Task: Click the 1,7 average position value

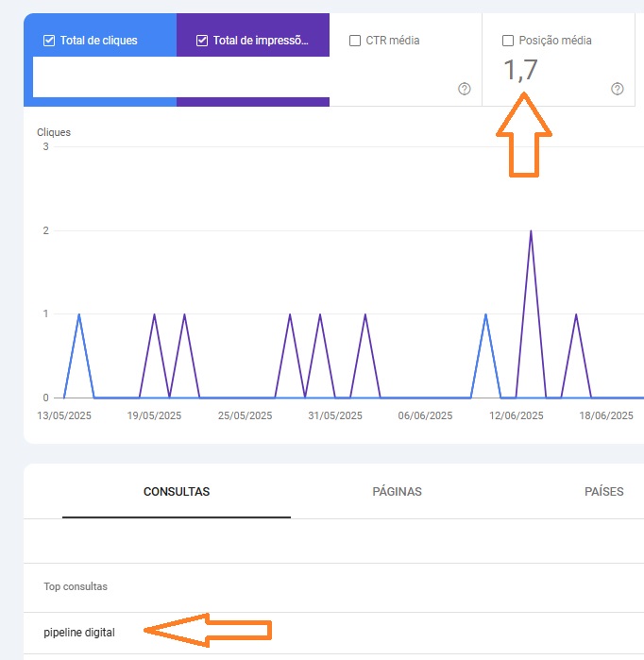Action: (x=520, y=70)
